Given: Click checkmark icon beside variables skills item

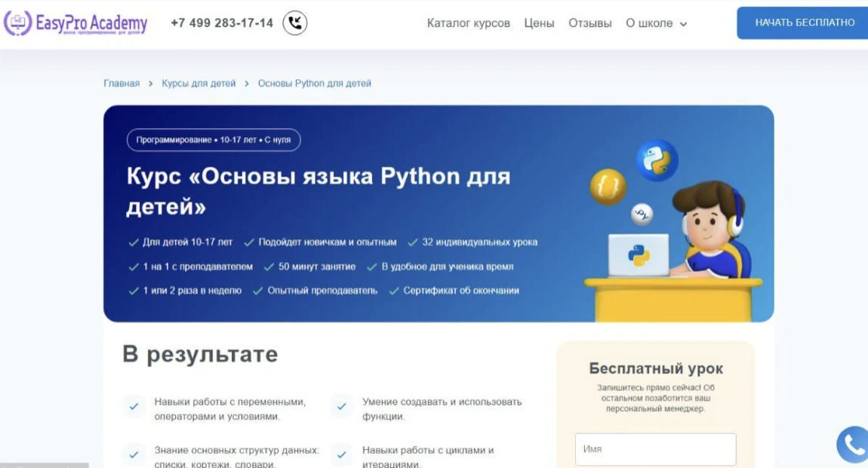Looking at the screenshot, I should coord(134,406).
